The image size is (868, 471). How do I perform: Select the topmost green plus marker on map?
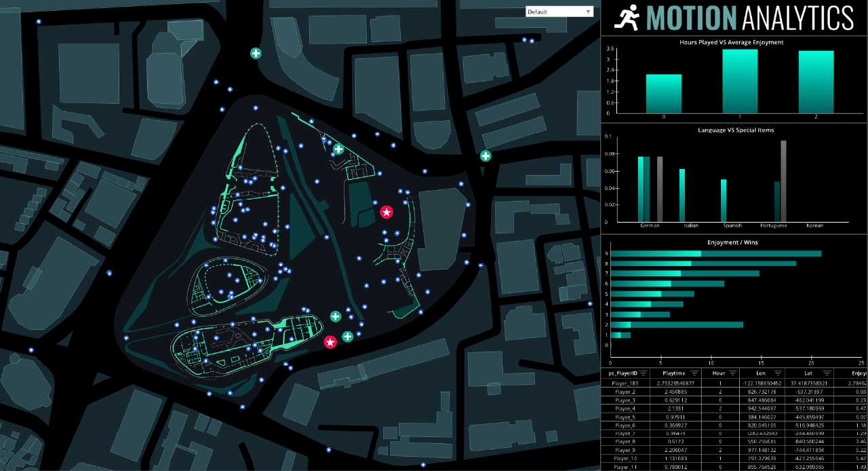(256, 54)
